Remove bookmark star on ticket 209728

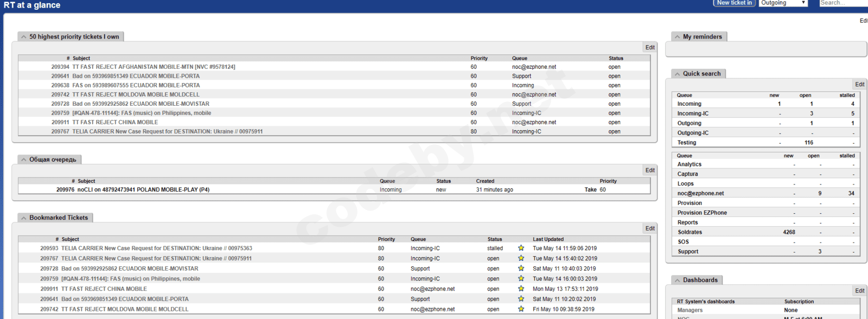tap(521, 269)
